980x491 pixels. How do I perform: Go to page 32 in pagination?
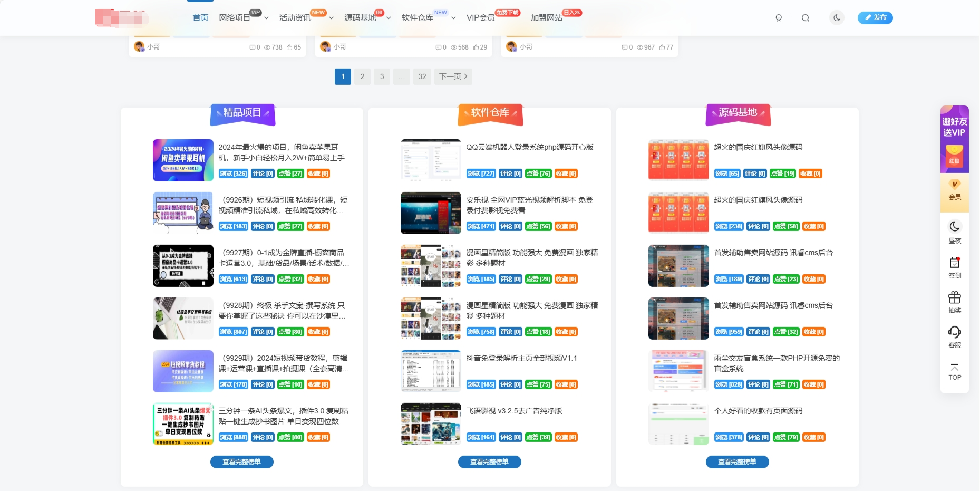pos(422,76)
